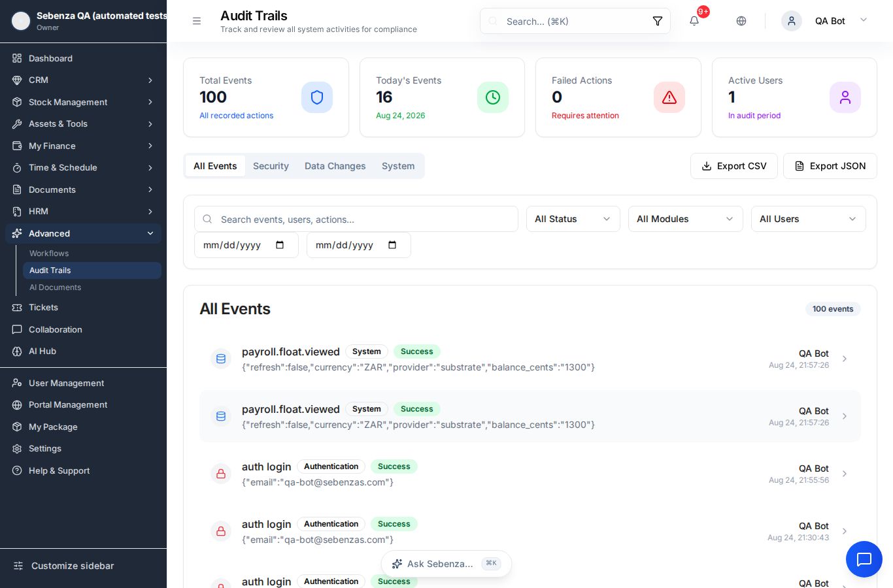The image size is (893, 588).
Task: Open the All Users dropdown
Action: point(808,219)
